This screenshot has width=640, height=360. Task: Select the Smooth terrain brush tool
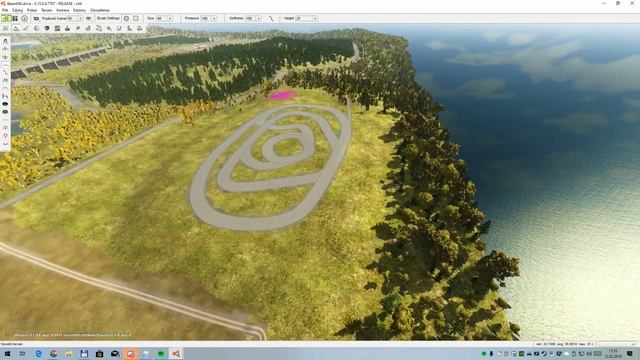pyautogui.click(x=5, y=64)
